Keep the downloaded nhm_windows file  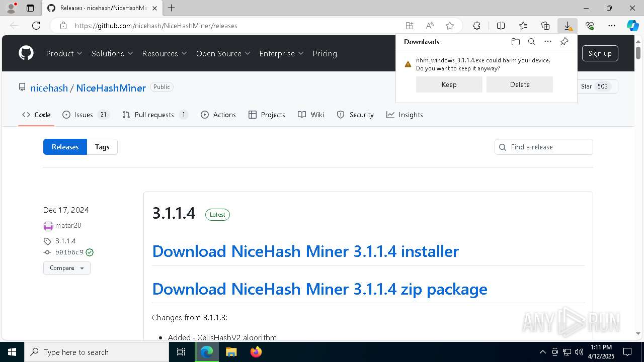click(x=449, y=84)
